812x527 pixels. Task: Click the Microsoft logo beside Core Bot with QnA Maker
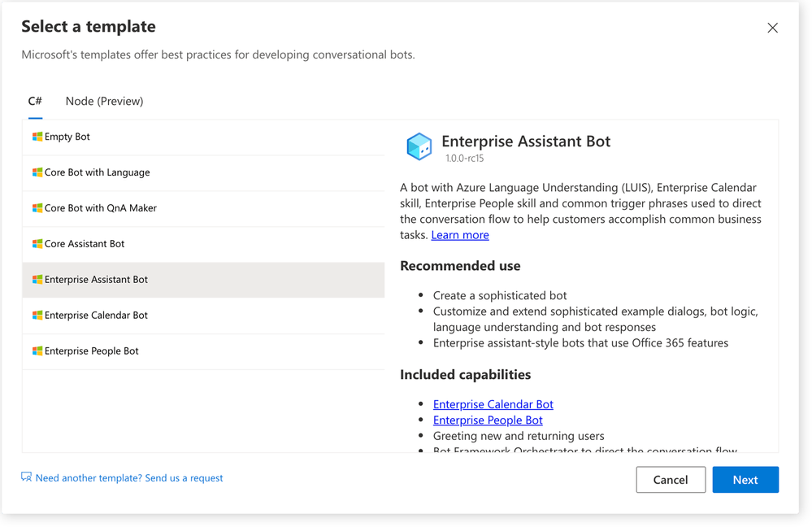point(37,208)
